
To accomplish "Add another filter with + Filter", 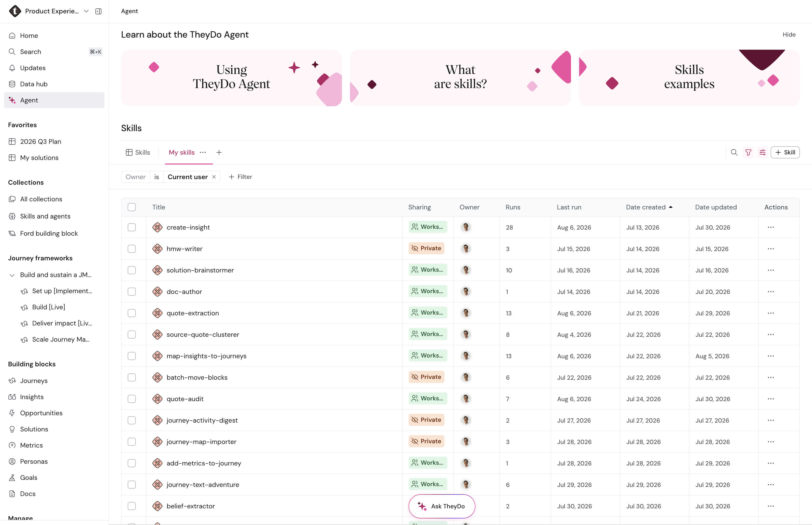I will [241, 177].
